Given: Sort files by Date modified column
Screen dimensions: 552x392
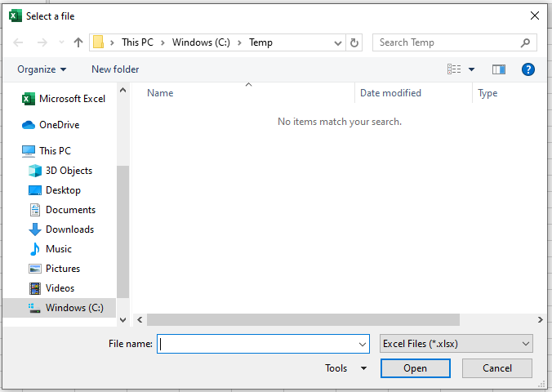Looking at the screenshot, I should pyautogui.click(x=390, y=93).
